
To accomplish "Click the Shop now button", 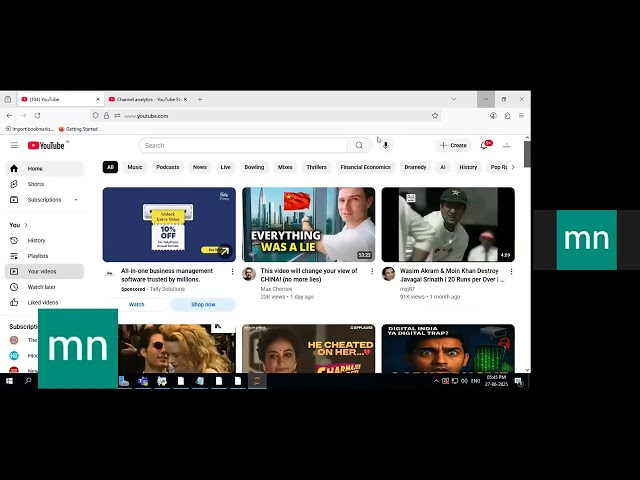I will [x=203, y=304].
